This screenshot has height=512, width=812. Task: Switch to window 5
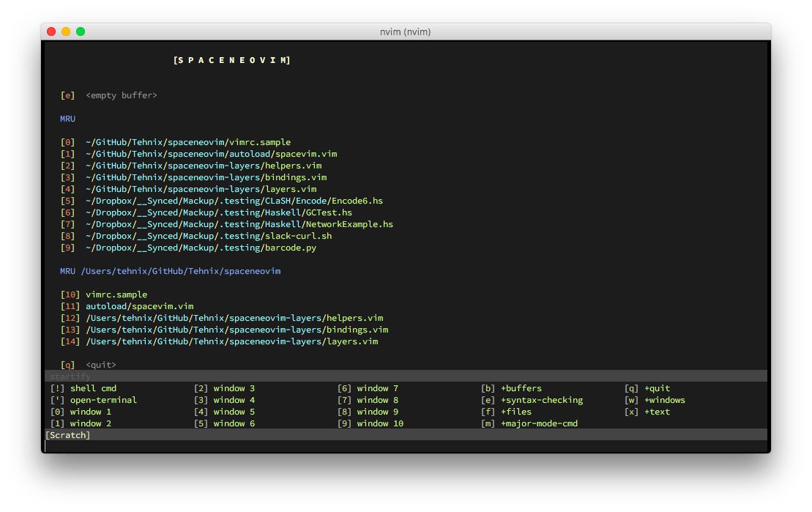(x=234, y=412)
